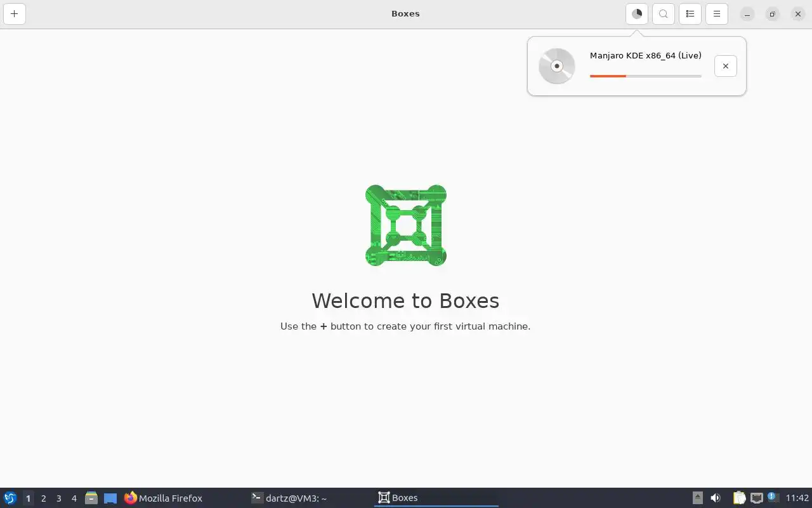
Task: Switch to workspace 3
Action: (x=58, y=498)
